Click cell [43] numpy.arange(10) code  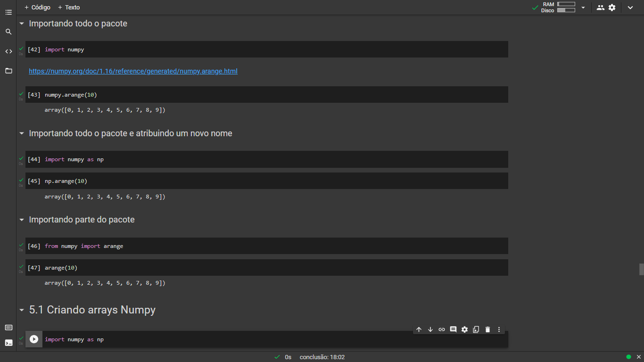coord(71,95)
